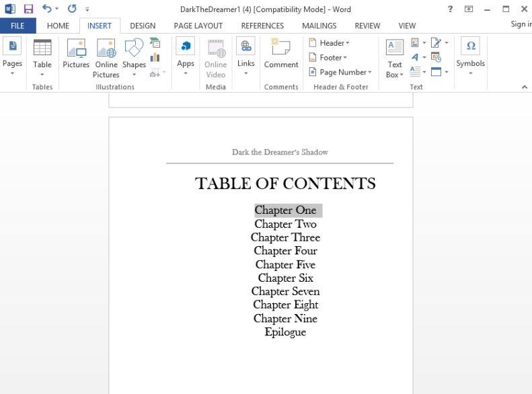Add a new Comment
This screenshot has width=532, height=394.
pyautogui.click(x=281, y=55)
